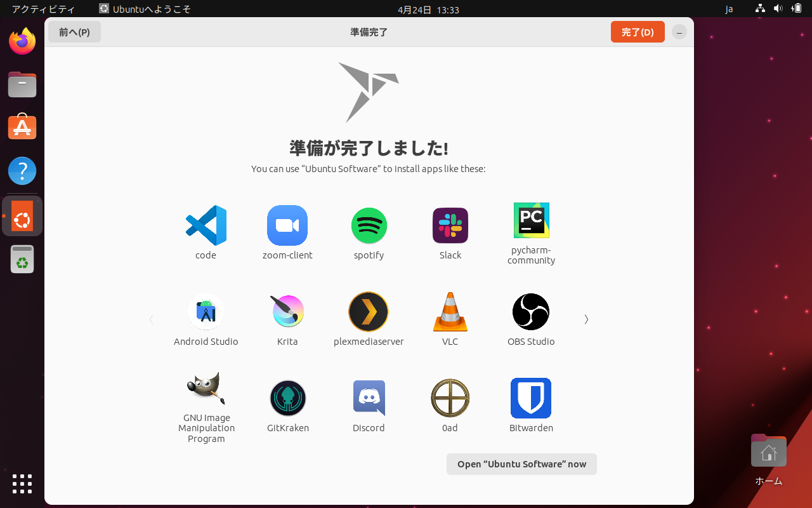Click the volume icon in the top bar
This screenshot has width=812, height=508.
(778, 9)
